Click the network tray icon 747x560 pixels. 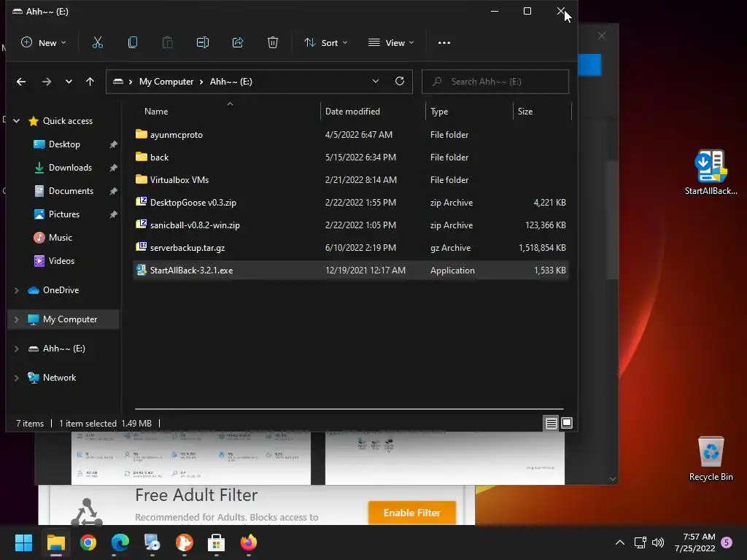click(x=640, y=542)
